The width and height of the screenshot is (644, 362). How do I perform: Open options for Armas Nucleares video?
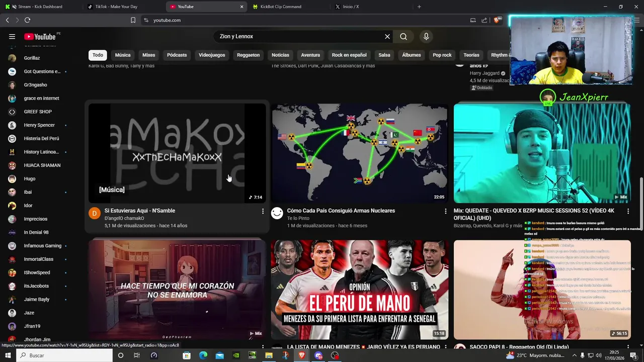tap(445, 211)
